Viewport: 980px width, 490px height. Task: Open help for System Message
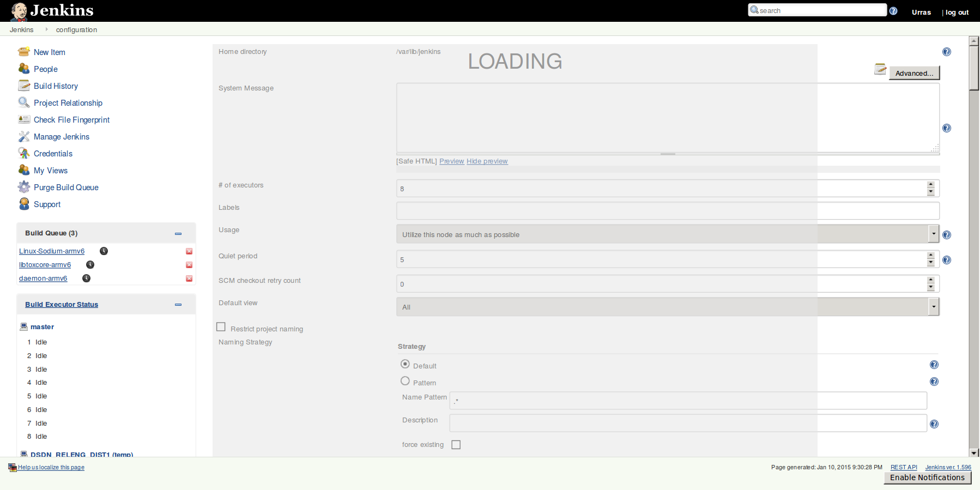coord(947,128)
